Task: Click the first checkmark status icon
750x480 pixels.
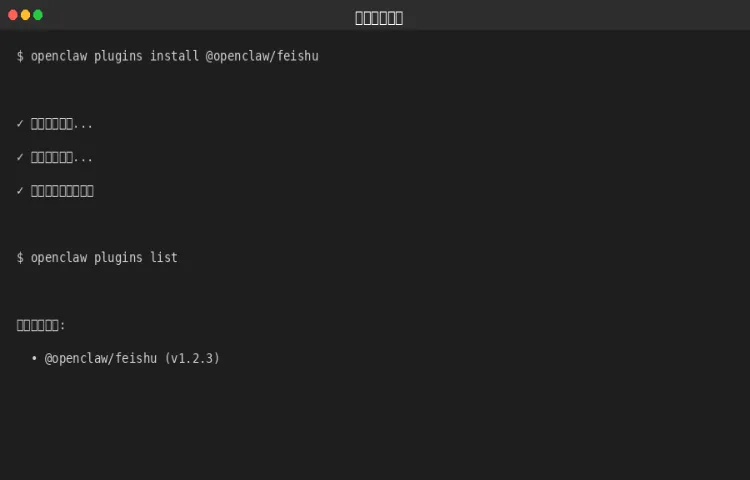Action: tap(20, 124)
